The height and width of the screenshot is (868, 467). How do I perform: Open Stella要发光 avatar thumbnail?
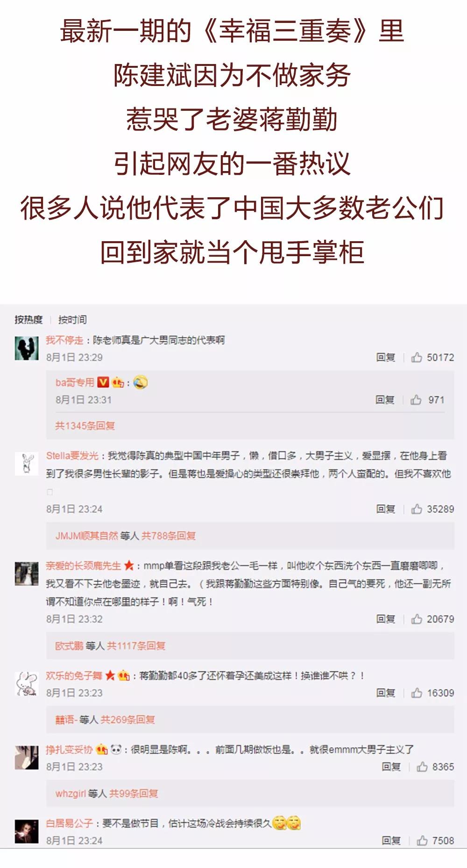[x=27, y=464]
